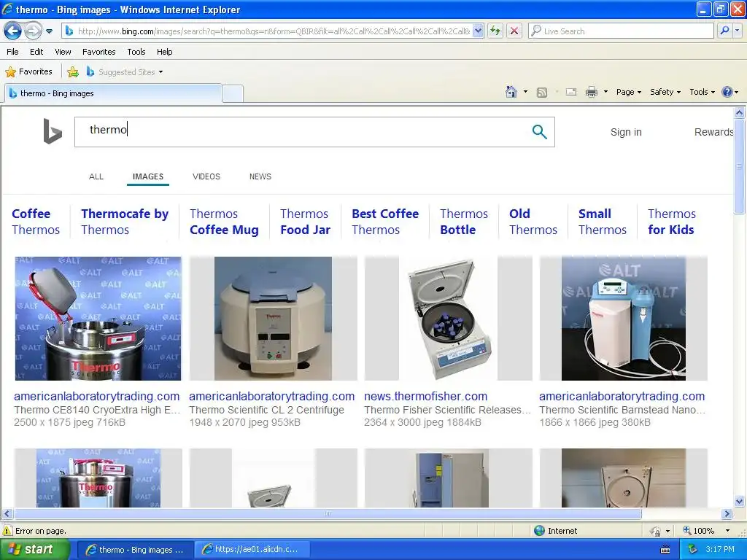Switch to NEWS results tab
Image resolution: width=747 pixels, height=560 pixels.
click(260, 176)
